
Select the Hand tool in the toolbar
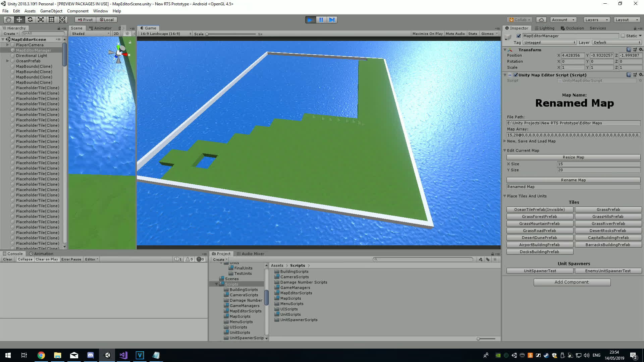point(8,20)
